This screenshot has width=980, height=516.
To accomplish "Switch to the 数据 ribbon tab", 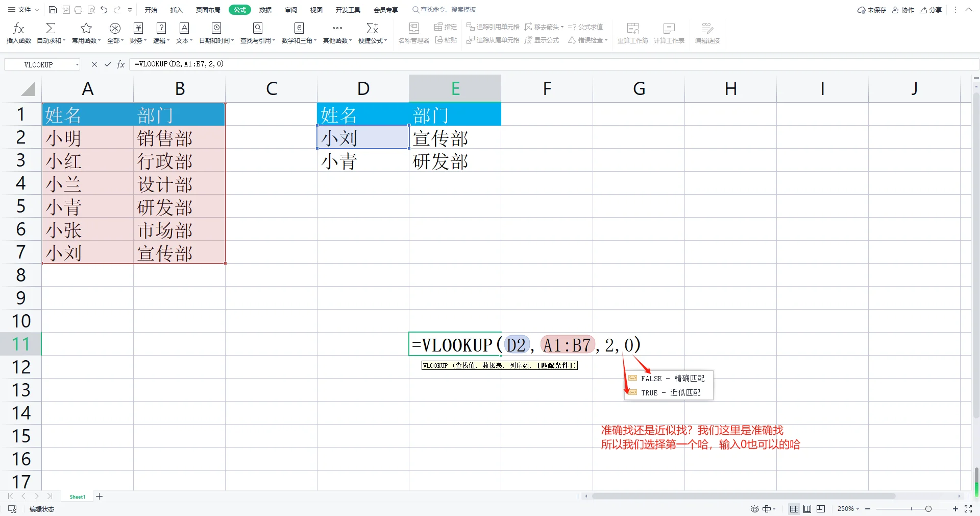I will click(x=264, y=9).
